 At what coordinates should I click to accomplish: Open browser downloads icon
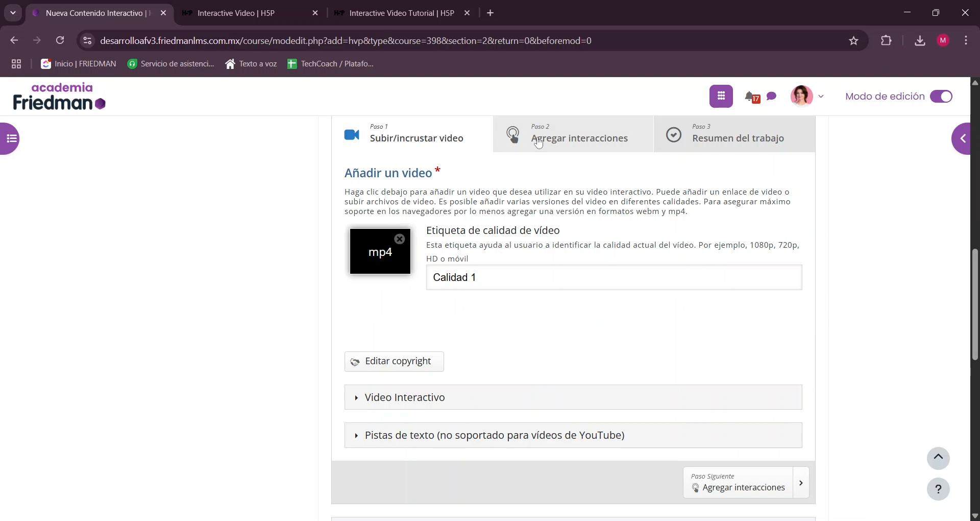tap(920, 41)
